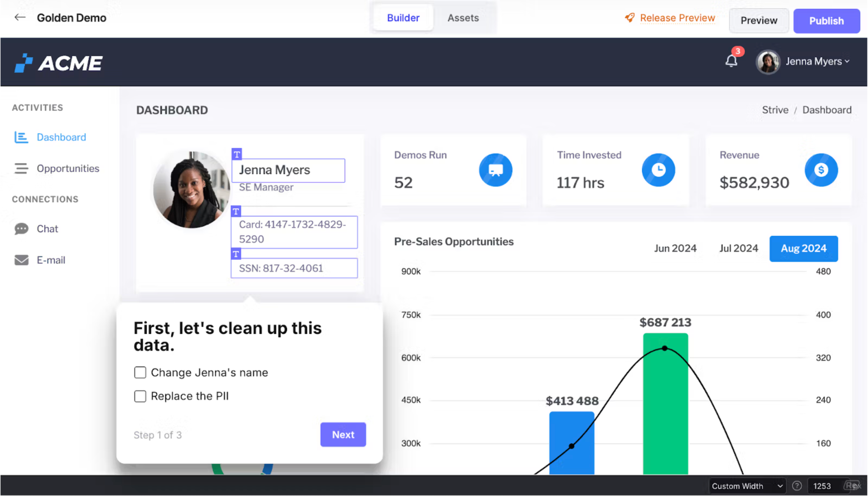Click the Demos Run presentation icon
The height and width of the screenshot is (496, 868).
pos(495,170)
